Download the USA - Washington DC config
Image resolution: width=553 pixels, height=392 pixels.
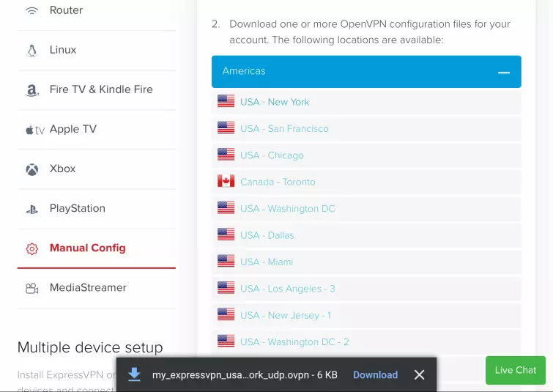pyautogui.click(x=287, y=209)
